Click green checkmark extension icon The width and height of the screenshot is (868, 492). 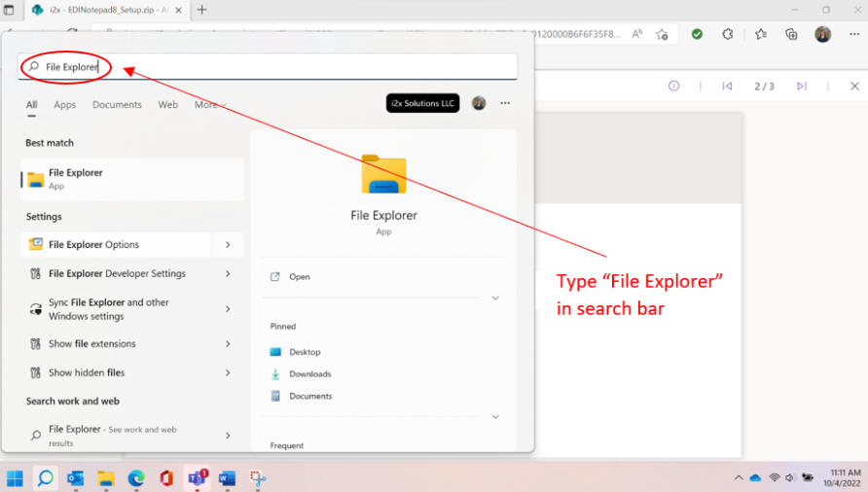coord(697,34)
